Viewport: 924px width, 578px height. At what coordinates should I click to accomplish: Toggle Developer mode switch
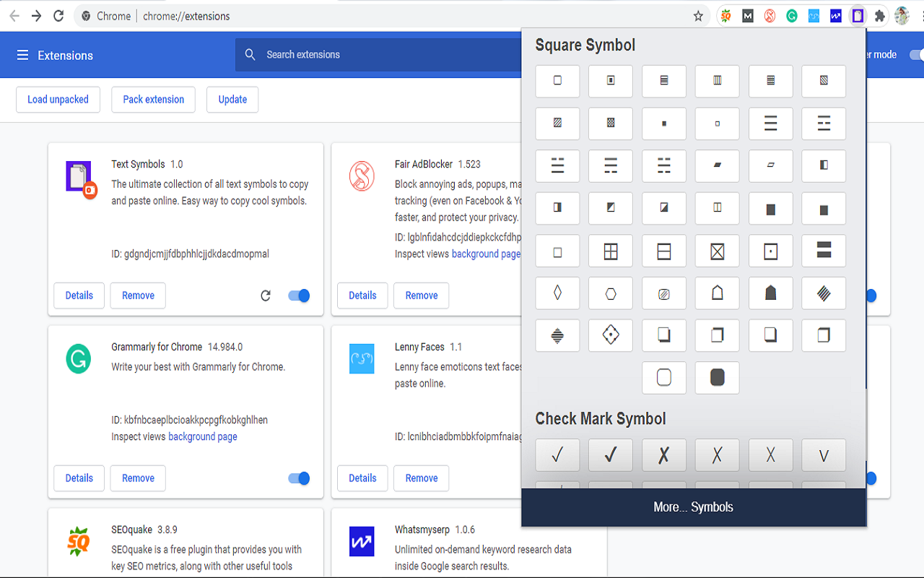tap(916, 55)
